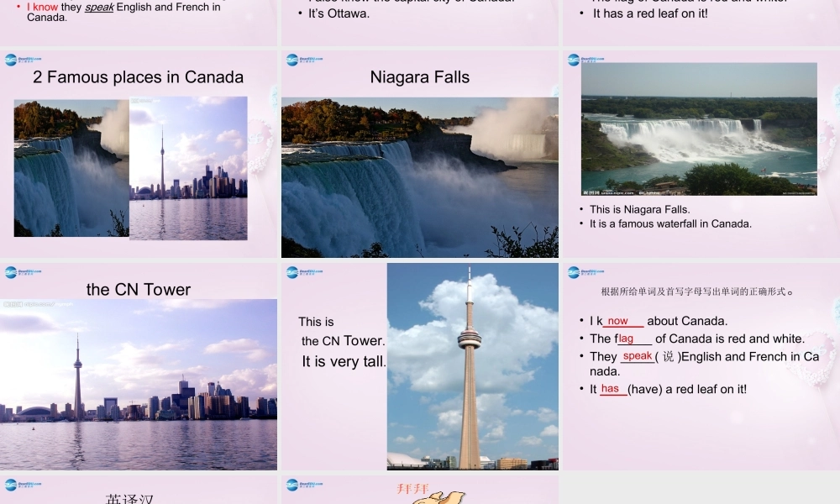Viewport: 840px width, 504px height.
Task: Select the fill-in-the-blank exercise slide
Action: click(701, 366)
